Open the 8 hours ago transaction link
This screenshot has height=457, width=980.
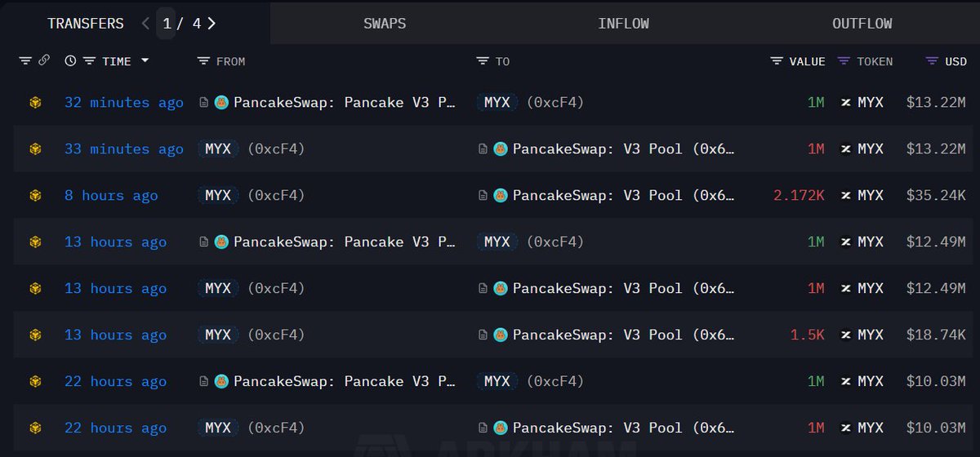(111, 196)
